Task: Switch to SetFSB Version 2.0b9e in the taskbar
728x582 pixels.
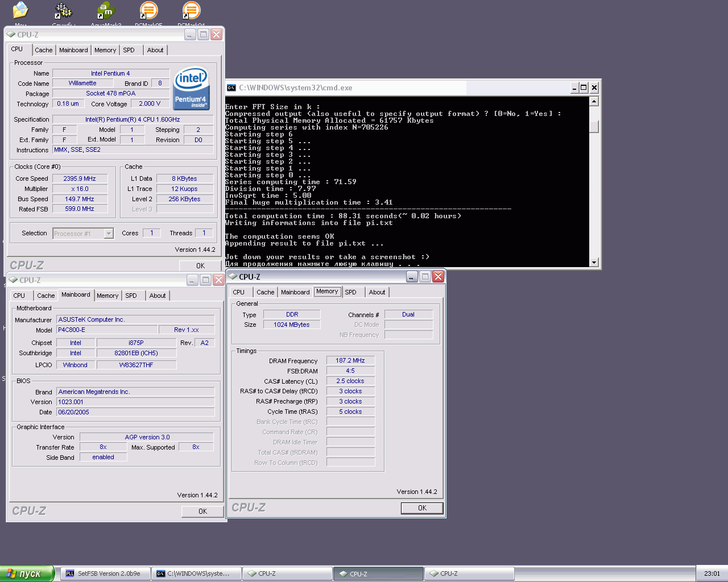Action: click(106, 573)
